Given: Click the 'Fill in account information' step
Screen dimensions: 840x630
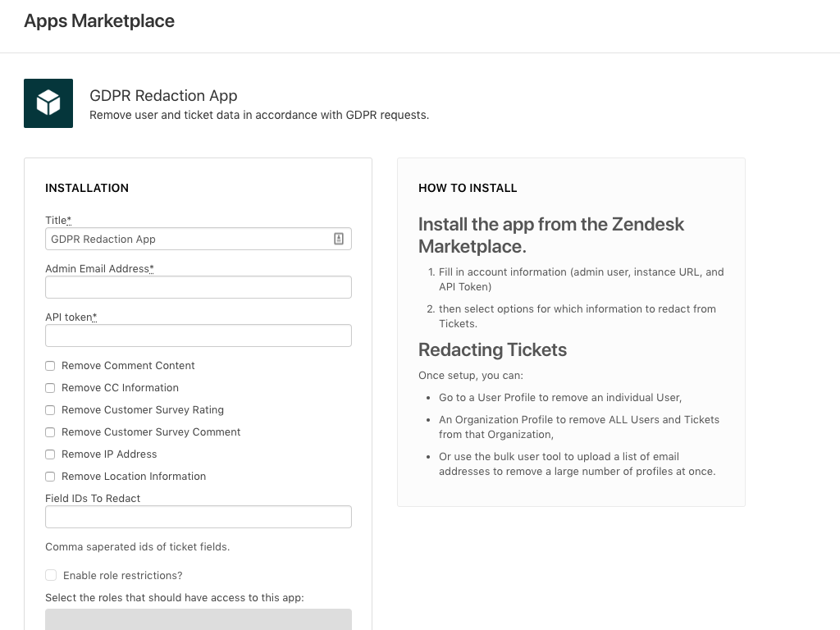Looking at the screenshot, I should (x=582, y=279).
